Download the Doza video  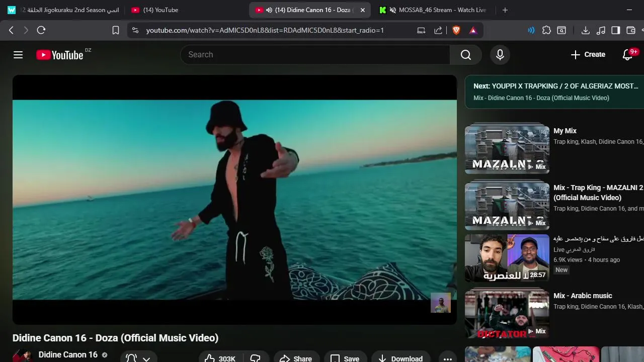point(401,358)
